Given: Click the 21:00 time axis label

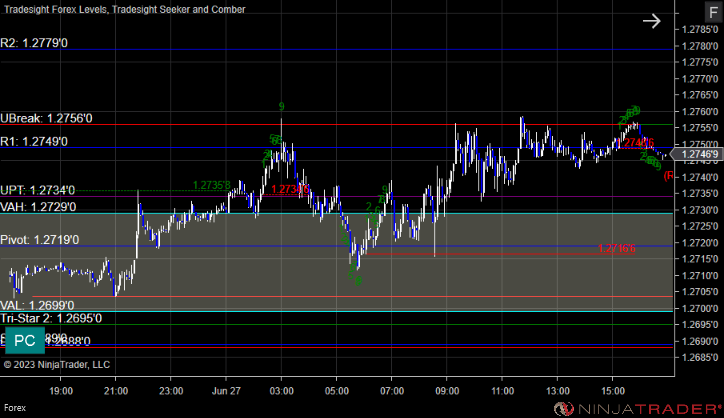Looking at the screenshot, I should tap(116, 391).
